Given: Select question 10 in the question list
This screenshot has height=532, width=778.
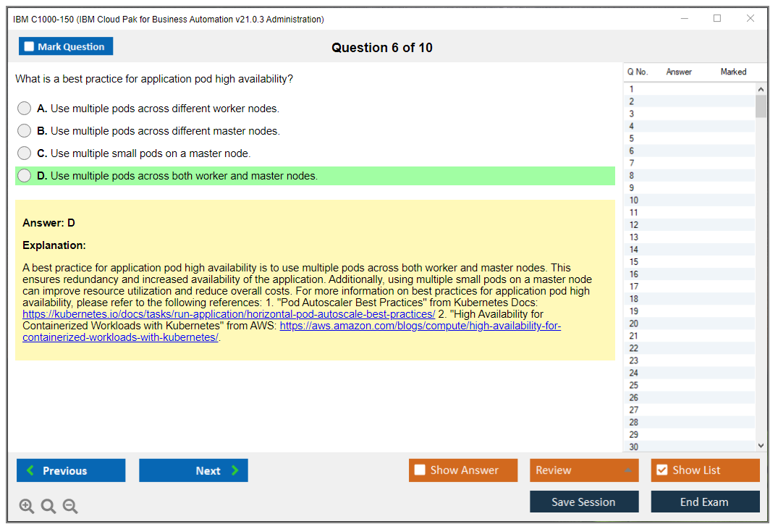Looking at the screenshot, I should [634, 200].
